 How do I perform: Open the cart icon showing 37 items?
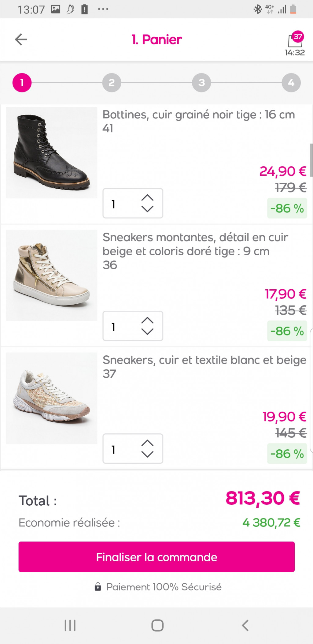click(295, 40)
